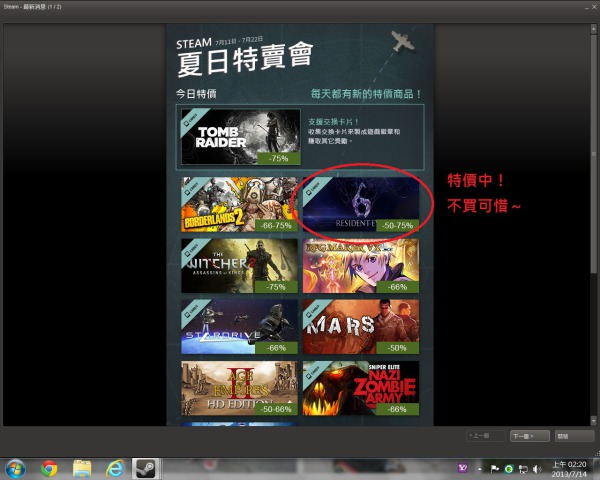The height and width of the screenshot is (480, 600).
Task: Open the Borderlands 2 sale tile
Action: tap(239, 204)
